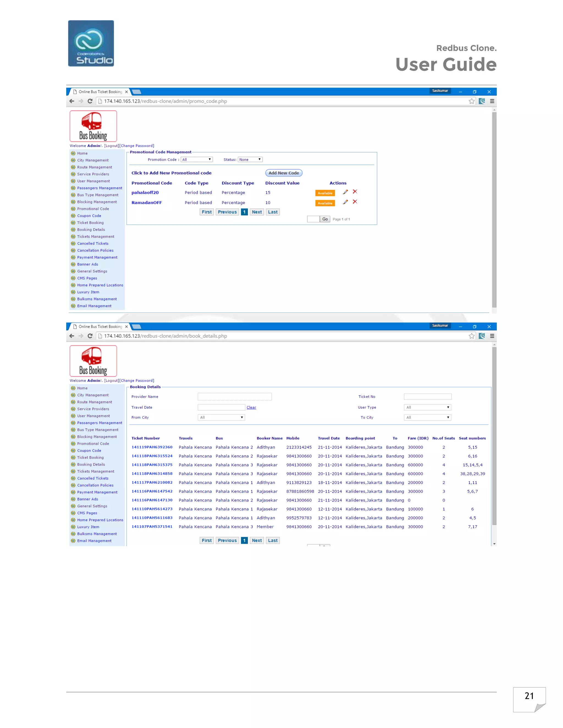Edit RamadanOFF promo code with pencil icon
Screen dimensions: 563x728
[346, 202]
